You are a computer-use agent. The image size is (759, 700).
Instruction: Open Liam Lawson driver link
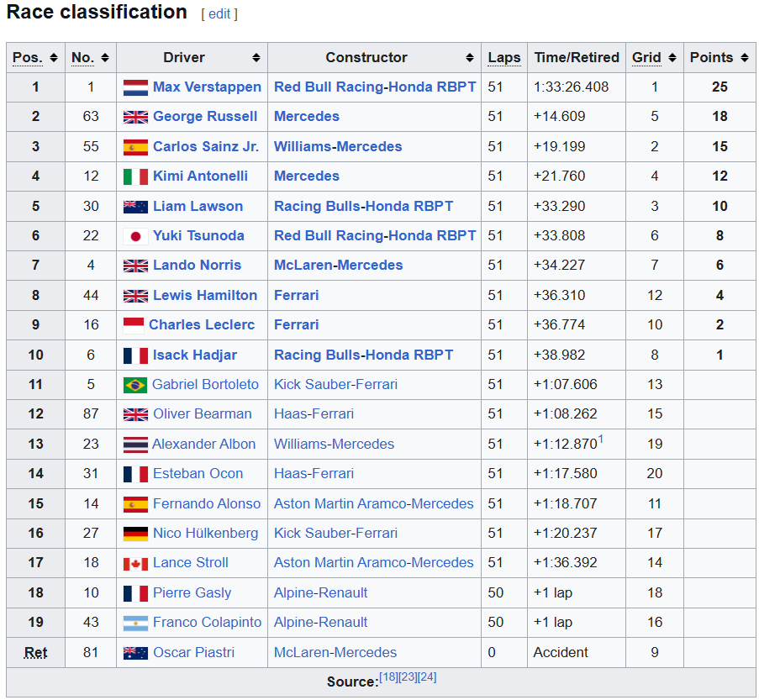coord(198,206)
